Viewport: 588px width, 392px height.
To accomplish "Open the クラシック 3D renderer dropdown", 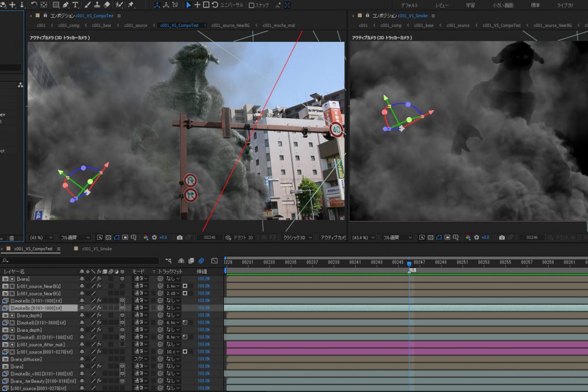I will pyautogui.click(x=297, y=238).
